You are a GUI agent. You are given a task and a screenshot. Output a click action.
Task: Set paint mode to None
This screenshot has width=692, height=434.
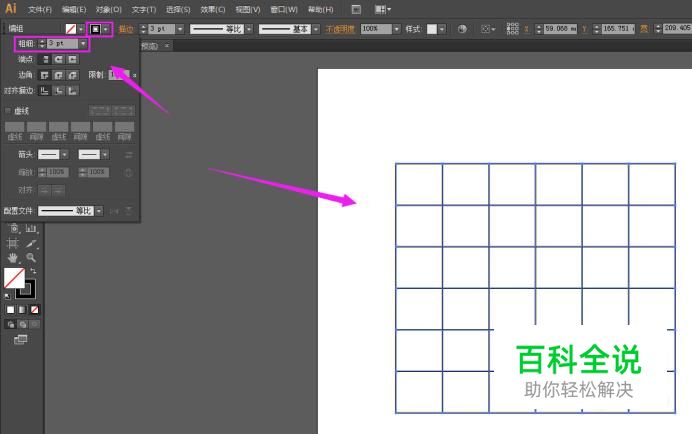[x=34, y=310]
